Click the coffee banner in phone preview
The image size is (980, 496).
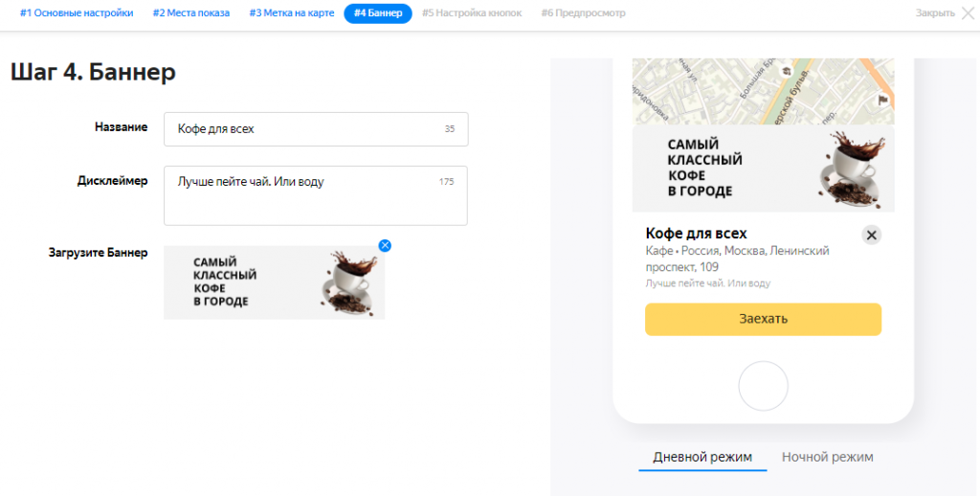[x=763, y=169]
